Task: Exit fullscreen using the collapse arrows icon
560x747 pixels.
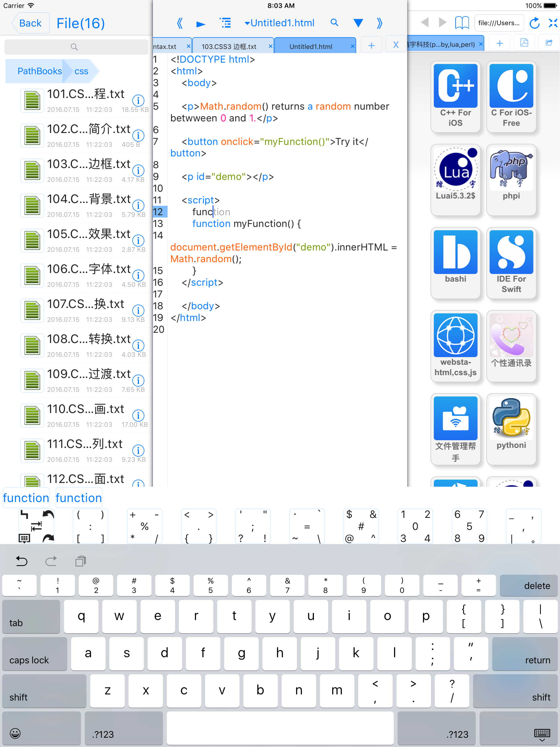Action: point(553,23)
